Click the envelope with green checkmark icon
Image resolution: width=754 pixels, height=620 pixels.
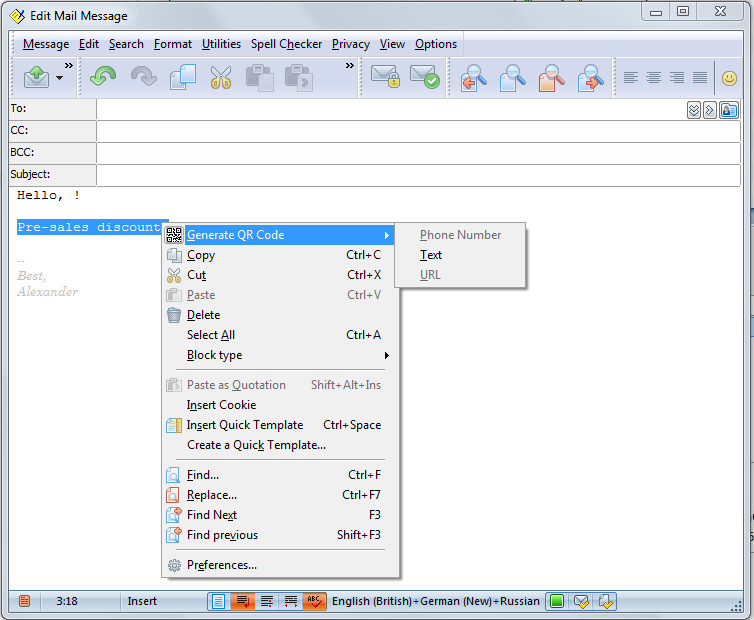pos(424,78)
